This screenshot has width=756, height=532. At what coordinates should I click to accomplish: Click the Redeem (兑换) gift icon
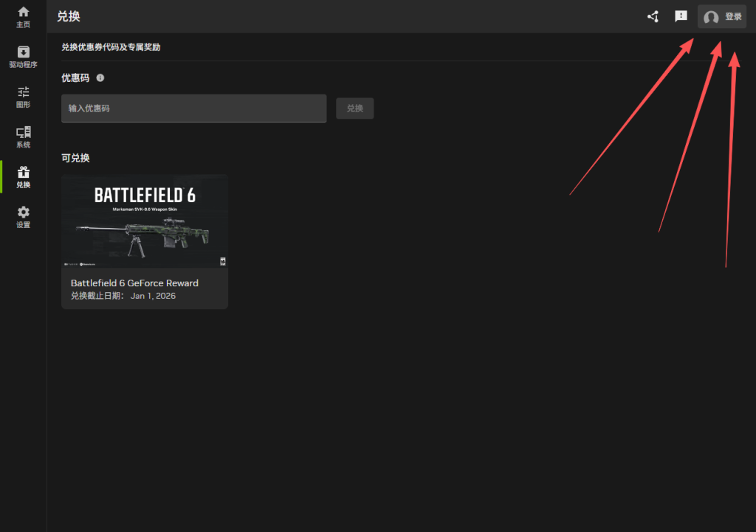pyautogui.click(x=23, y=172)
